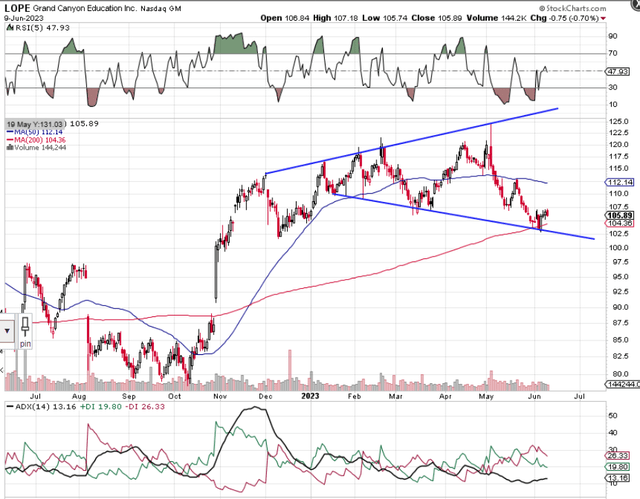
Task: Click the 80.0 price axis value
Action: tap(620, 374)
